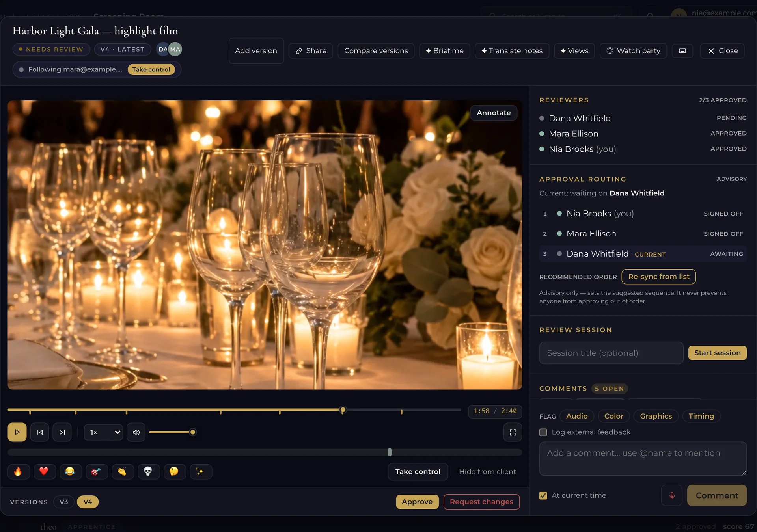Screen dimensions: 757x532
Task: React with the clapping hands emoji
Action: [122, 471]
